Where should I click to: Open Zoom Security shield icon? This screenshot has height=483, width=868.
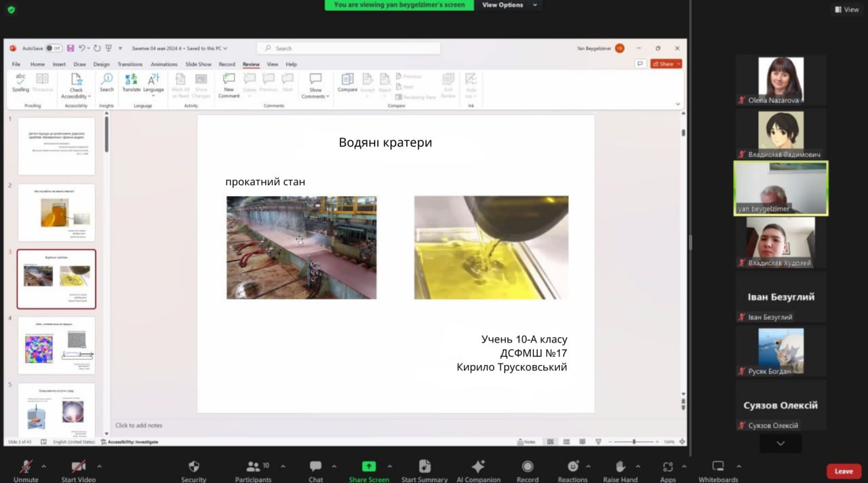coord(193,467)
